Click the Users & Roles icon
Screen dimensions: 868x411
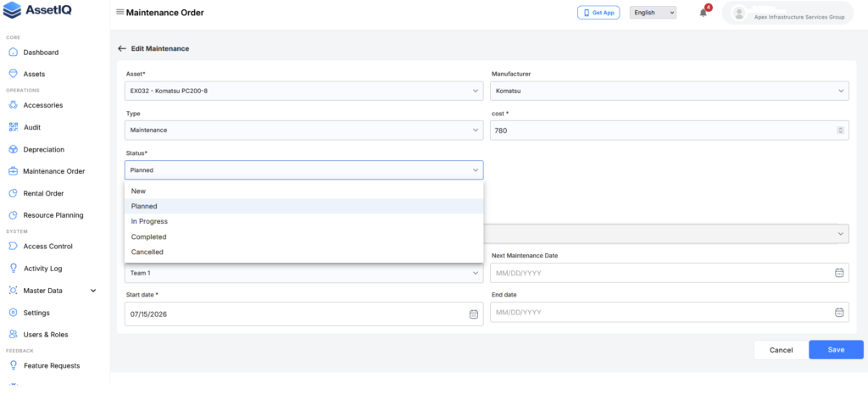click(x=14, y=335)
